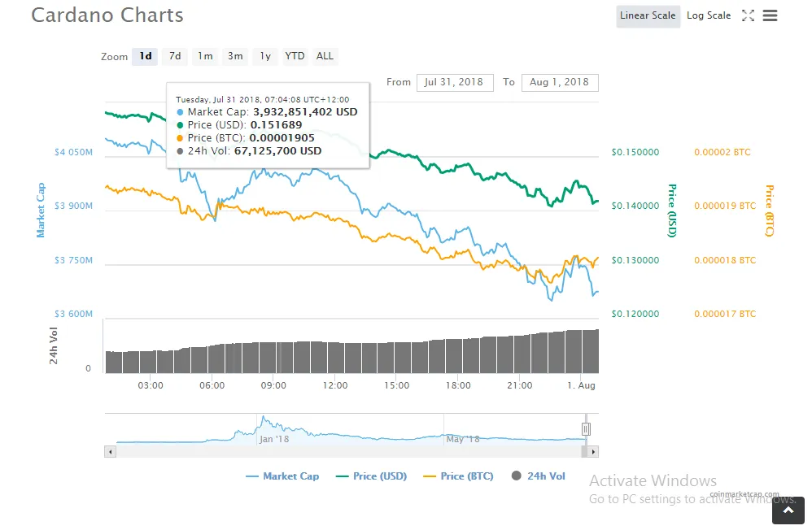Image resolution: width=812 pixels, height=530 pixels.
Task: Edit the To date field Aug 1, 2018
Action: [560, 82]
